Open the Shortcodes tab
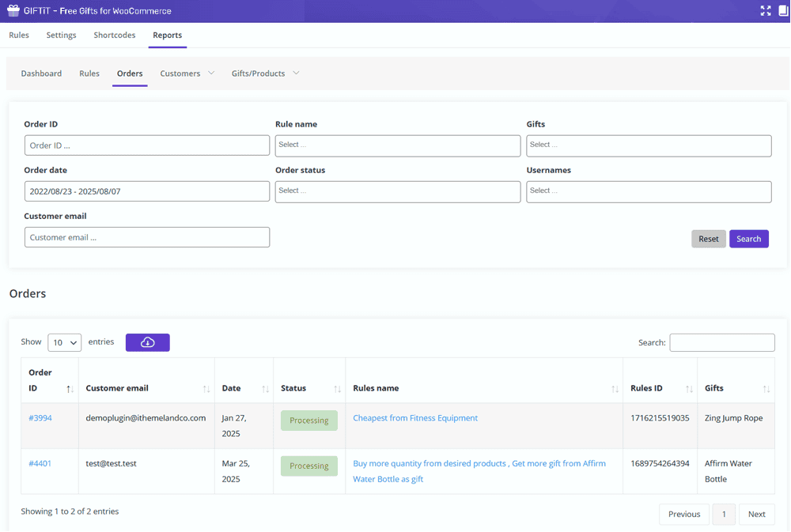The height and width of the screenshot is (532, 791). [x=114, y=35]
